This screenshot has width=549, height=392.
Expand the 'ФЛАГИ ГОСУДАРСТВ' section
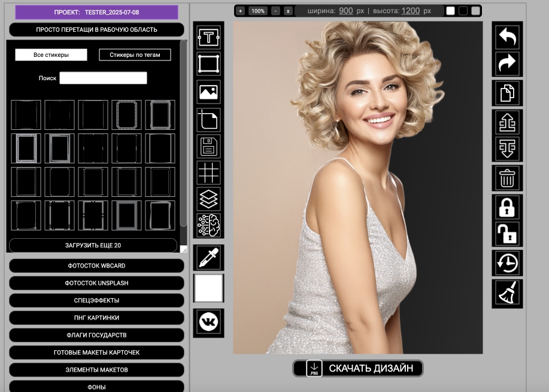[x=96, y=335]
